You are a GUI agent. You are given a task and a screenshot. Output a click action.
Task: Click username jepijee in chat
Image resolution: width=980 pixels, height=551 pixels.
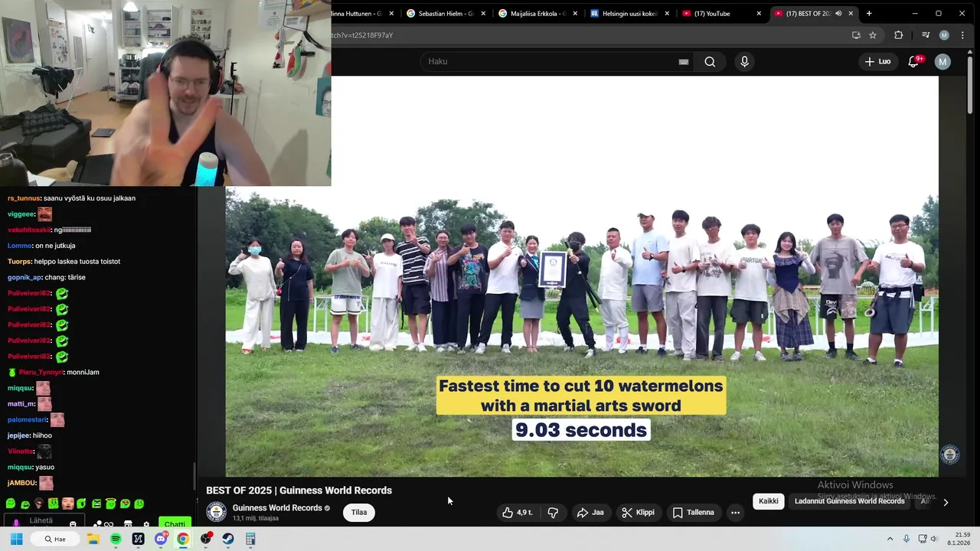click(x=18, y=435)
